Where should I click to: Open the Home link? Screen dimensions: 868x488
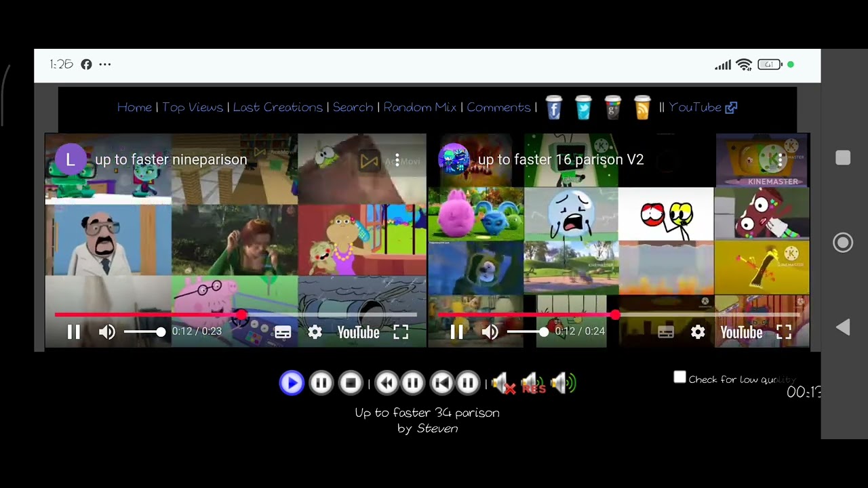point(134,107)
